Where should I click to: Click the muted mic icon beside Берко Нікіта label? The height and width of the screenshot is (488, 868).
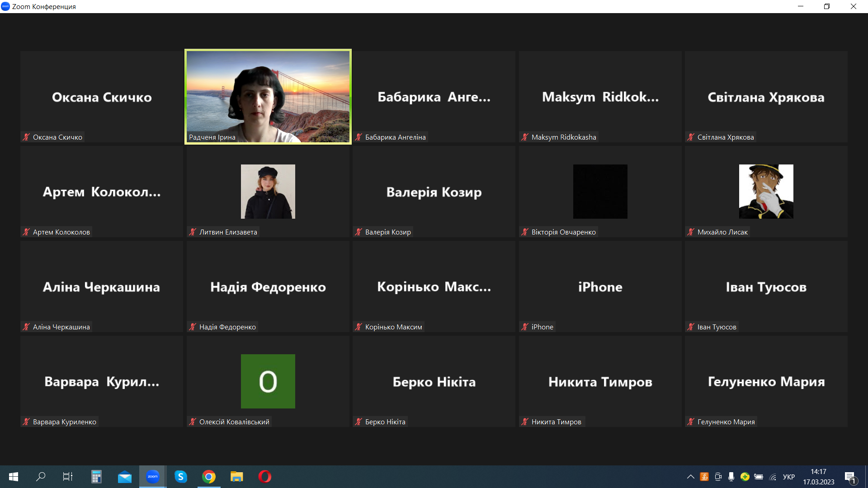tap(359, 422)
